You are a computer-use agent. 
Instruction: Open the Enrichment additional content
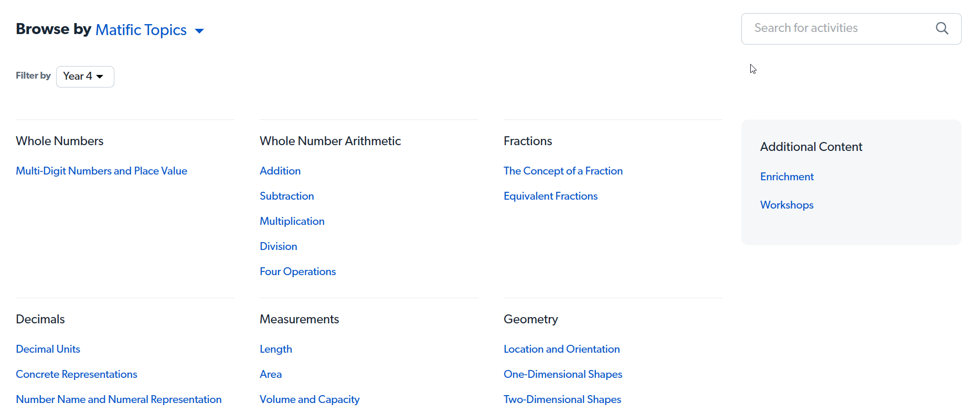tap(786, 177)
